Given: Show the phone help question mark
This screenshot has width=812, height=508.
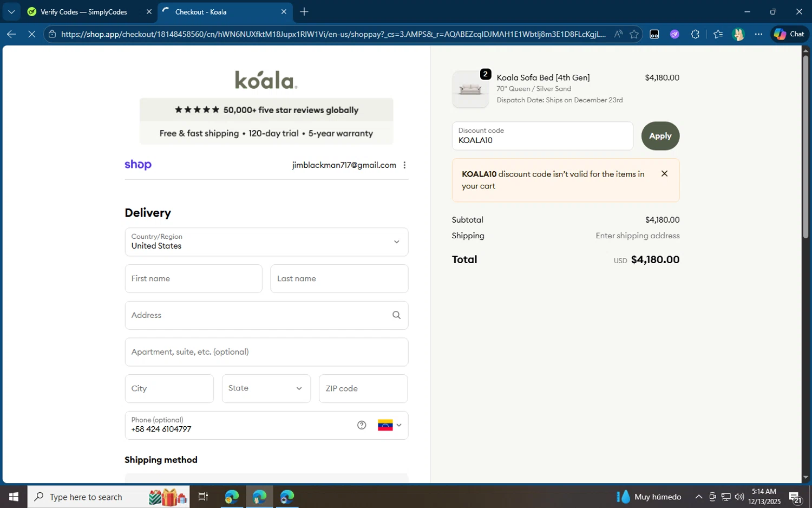Looking at the screenshot, I should click(362, 425).
